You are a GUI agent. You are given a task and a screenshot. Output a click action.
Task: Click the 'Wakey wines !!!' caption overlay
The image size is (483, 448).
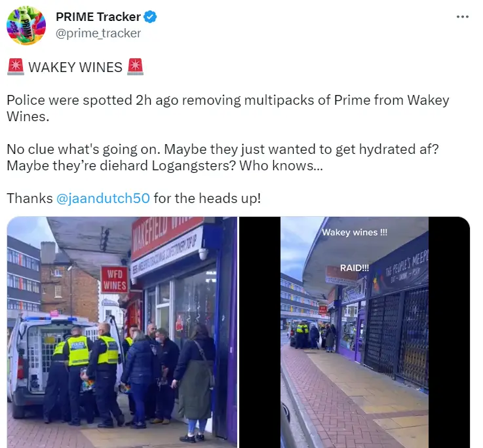(355, 232)
